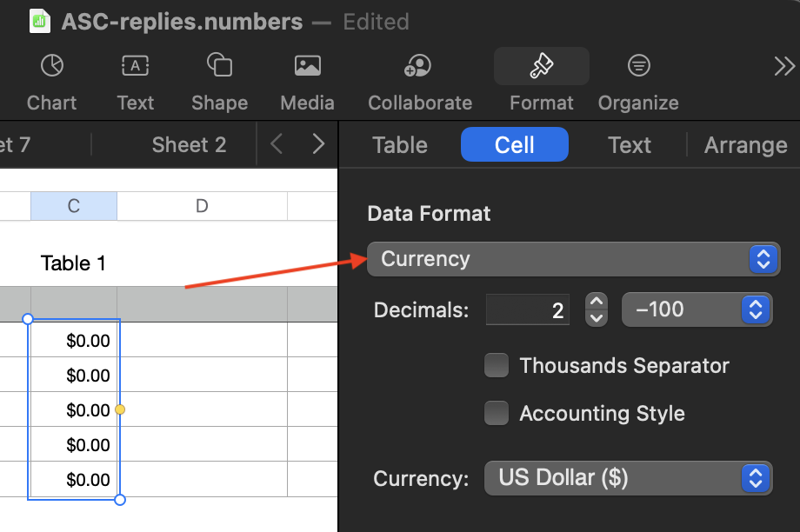Click the Decimals value field
Viewport: 800px width, 532px height.
[528, 309]
